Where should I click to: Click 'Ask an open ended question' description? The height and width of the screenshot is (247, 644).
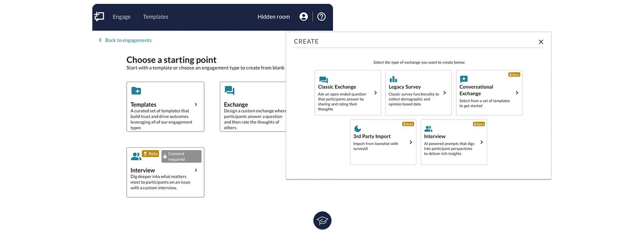tap(342, 102)
